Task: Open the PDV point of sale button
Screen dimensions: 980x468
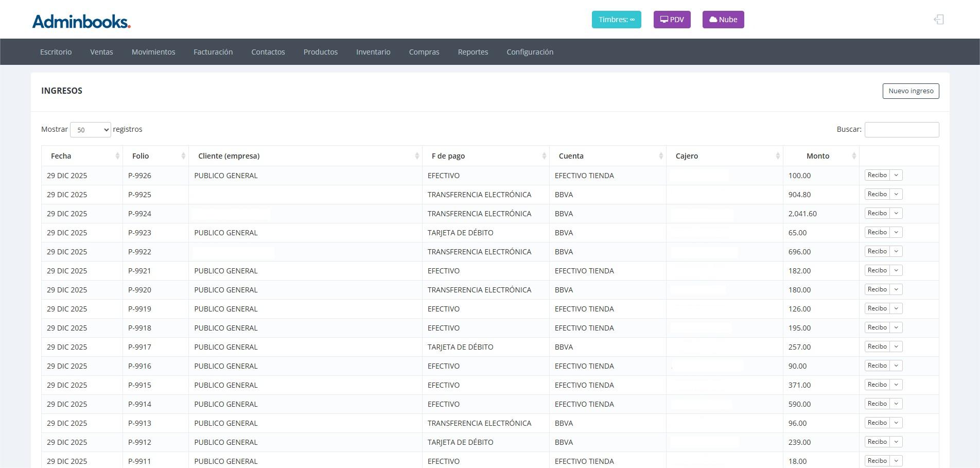Action: 672,20
